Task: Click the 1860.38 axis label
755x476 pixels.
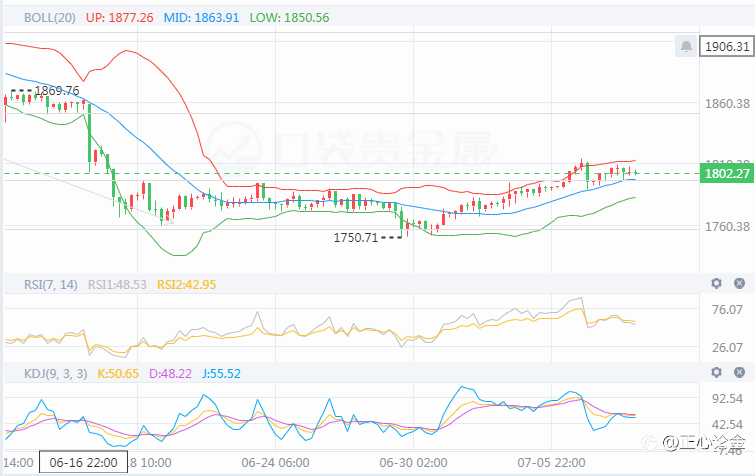Action: [727, 103]
